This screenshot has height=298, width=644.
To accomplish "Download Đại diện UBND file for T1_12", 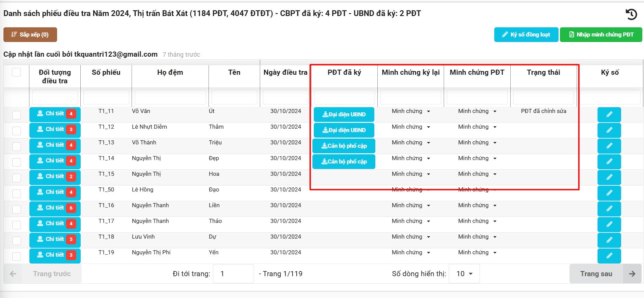I will [x=344, y=130].
